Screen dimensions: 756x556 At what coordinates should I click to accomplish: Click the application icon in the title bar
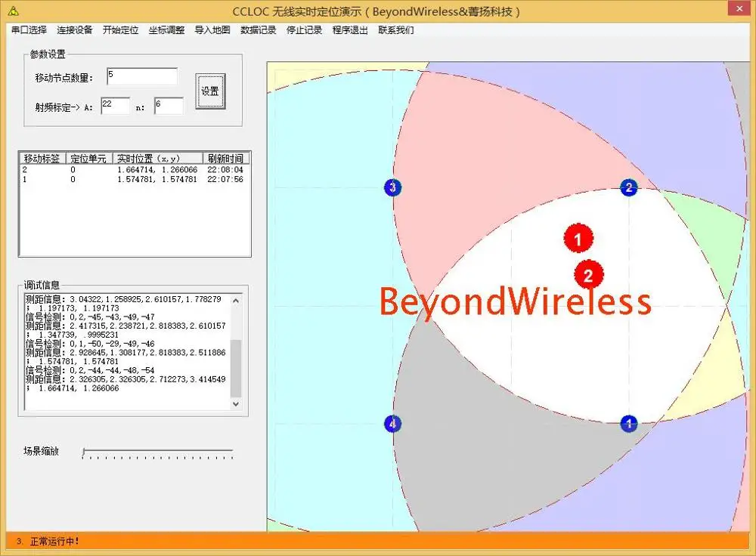[14, 11]
